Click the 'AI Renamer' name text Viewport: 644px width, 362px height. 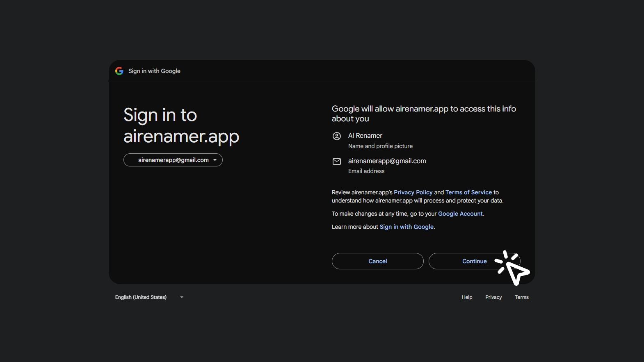click(x=365, y=136)
